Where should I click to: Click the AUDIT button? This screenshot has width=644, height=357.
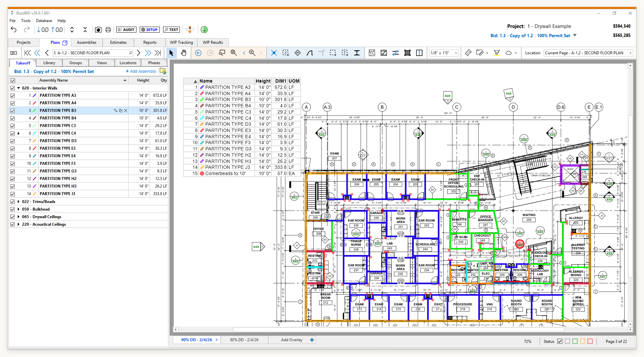pyautogui.click(x=126, y=30)
